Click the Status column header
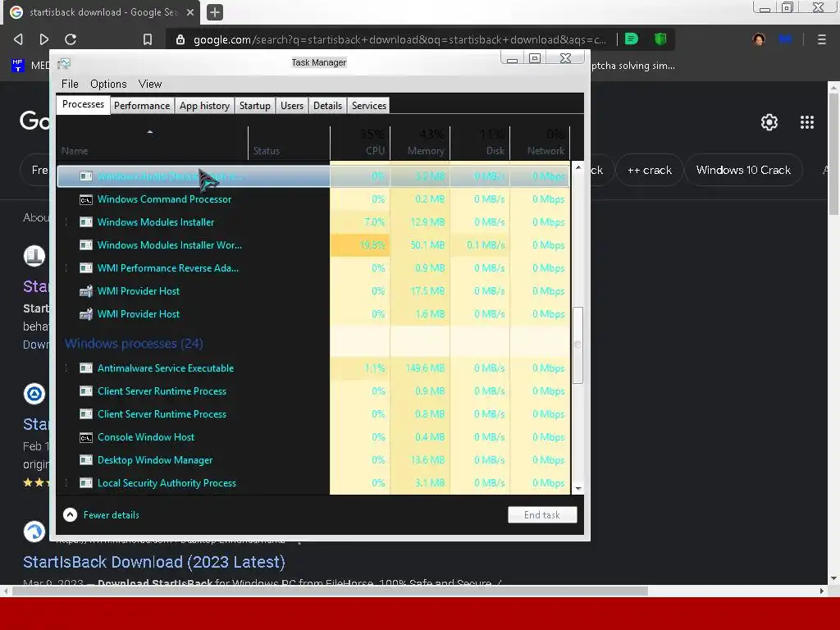 [x=289, y=143]
